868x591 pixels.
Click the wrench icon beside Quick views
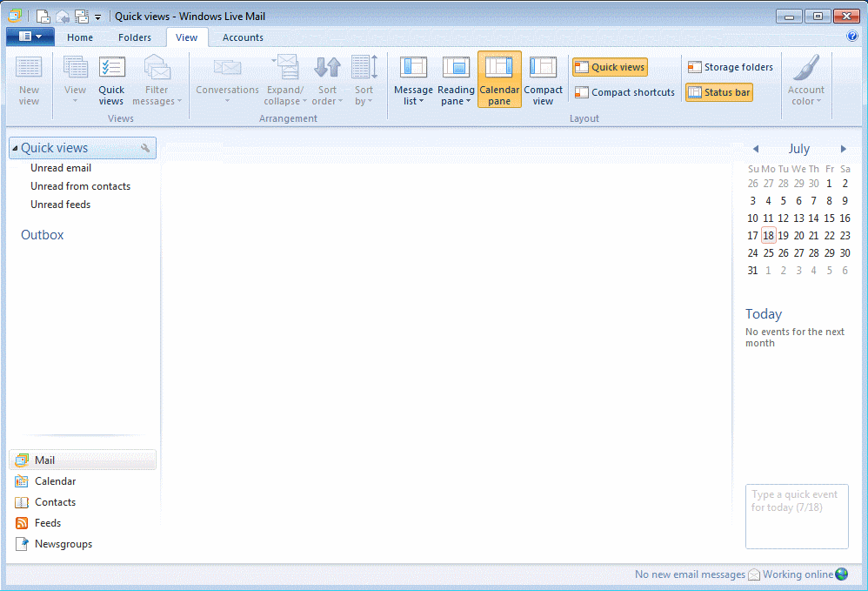[145, 148]
